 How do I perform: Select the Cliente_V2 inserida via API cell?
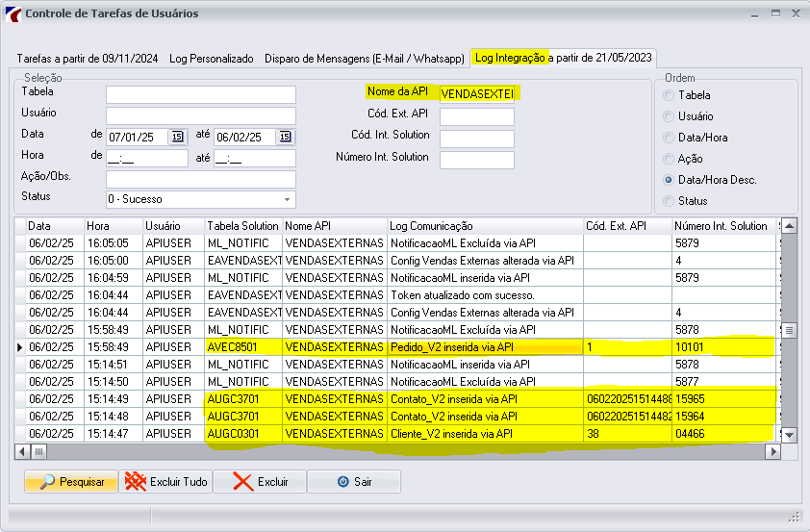pos(486,434)
